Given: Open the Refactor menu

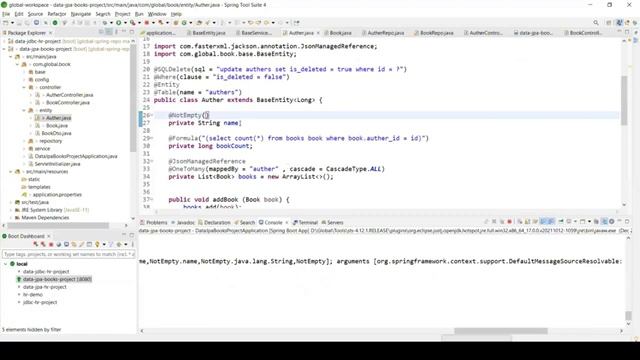Looking at the screenshot, I should [57, 14].
